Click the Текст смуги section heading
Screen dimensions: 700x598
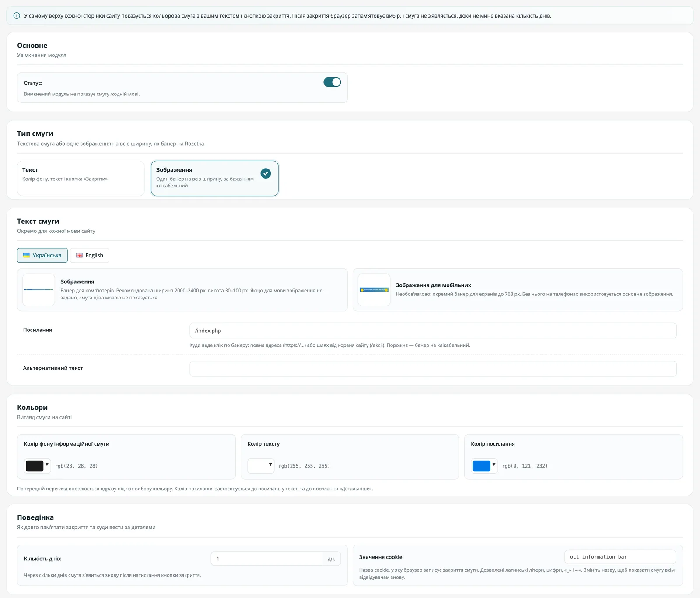(38, 221)
